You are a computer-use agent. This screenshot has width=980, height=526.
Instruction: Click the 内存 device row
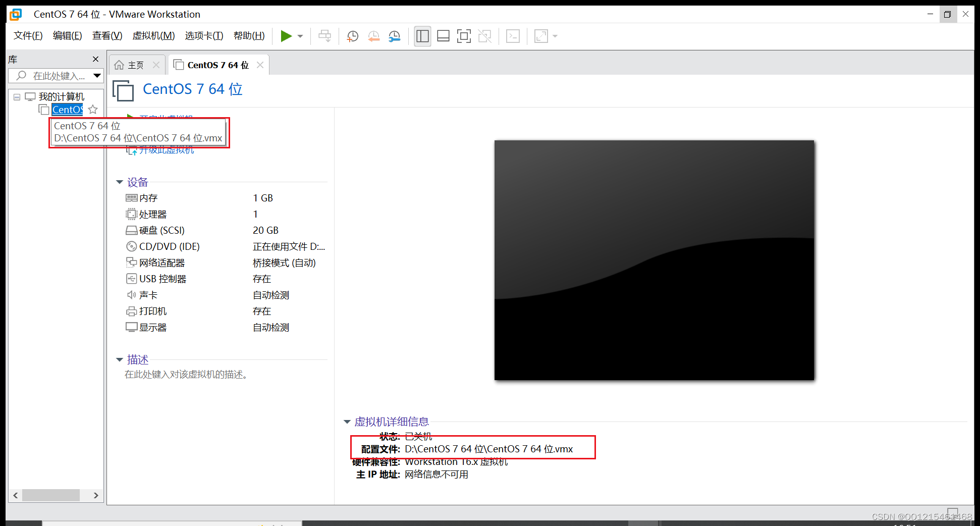(225, 198)
